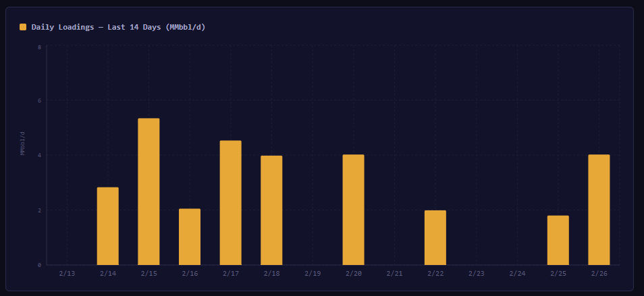Select the y-axis tick label 0
The image size is (644, 296).
(x=40, y=265)
